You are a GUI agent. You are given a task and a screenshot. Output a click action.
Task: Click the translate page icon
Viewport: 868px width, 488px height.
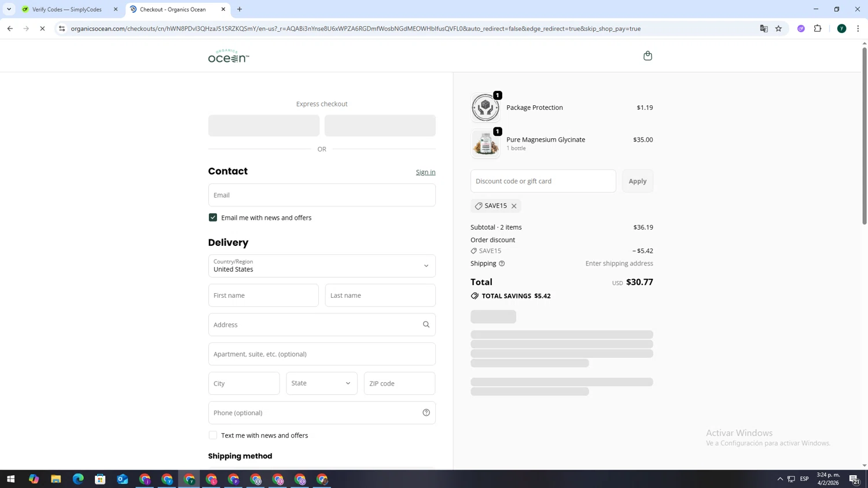[764, 28]
